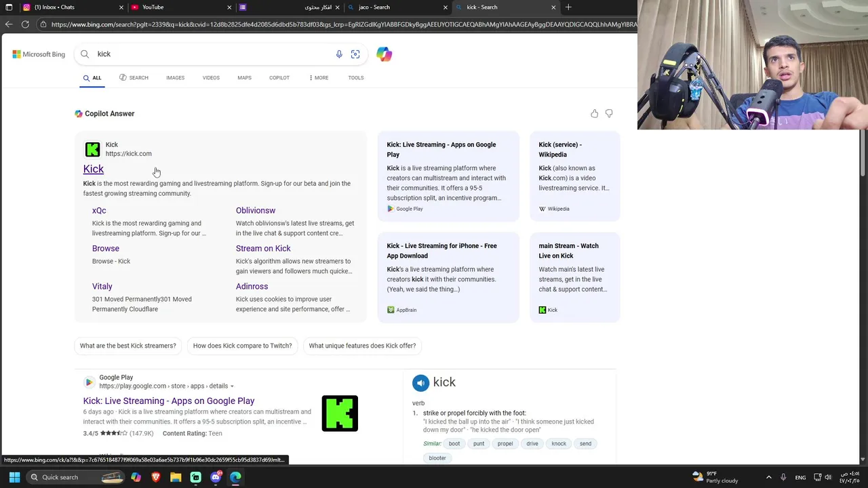Open Copilot colorful icon beside search box

click(384, 54)
